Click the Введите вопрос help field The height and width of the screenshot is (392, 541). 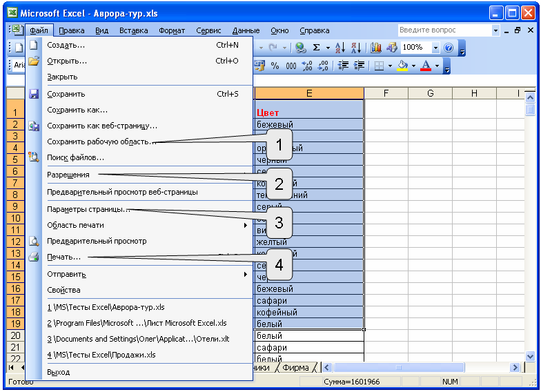[x=444, y=30]
